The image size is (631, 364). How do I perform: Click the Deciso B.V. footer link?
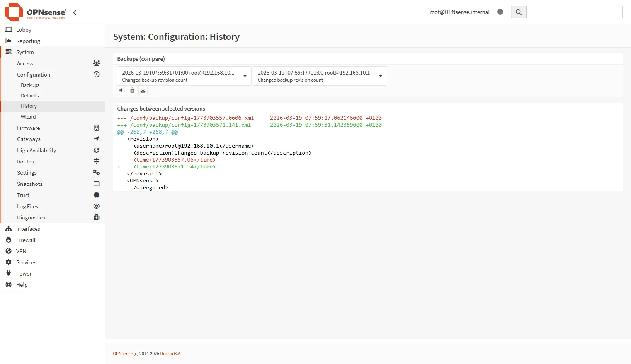(x=170, y=354)
